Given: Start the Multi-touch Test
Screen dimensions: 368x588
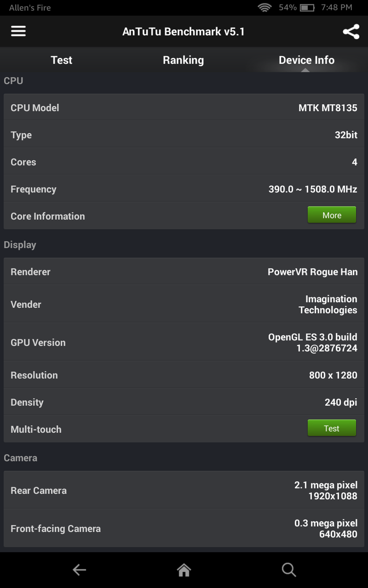Looking at the screenshot, I should click(x=332, y=429).
